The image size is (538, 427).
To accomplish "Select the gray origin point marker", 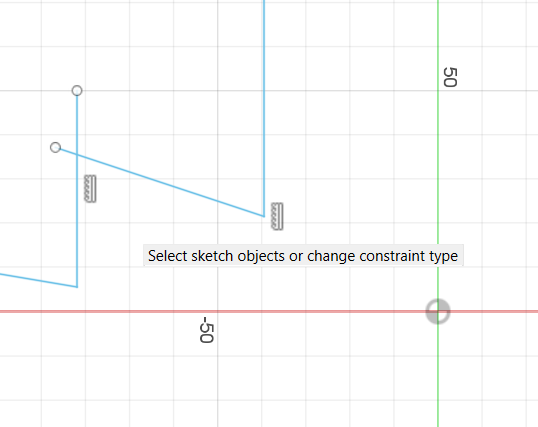I will pos(438,311).
